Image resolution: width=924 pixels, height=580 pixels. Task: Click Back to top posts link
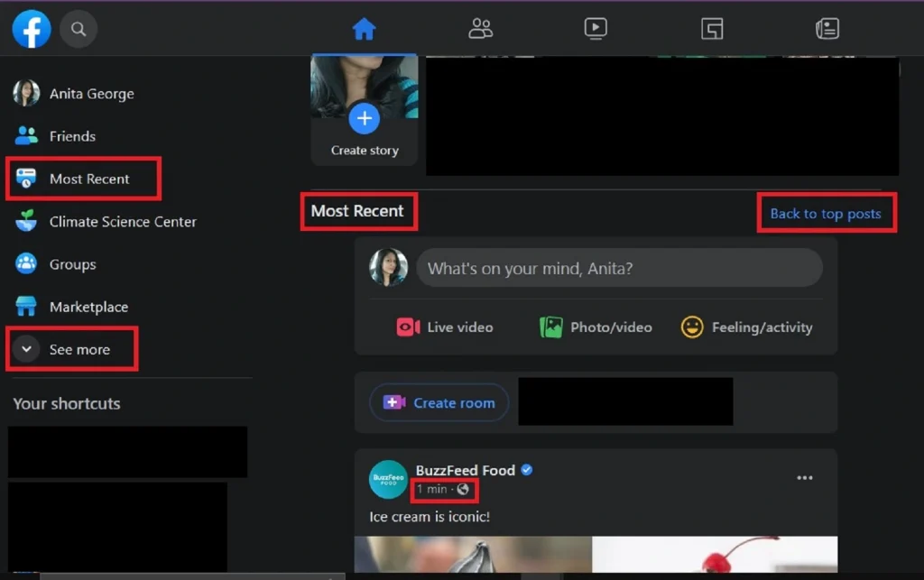click(826, 213)
